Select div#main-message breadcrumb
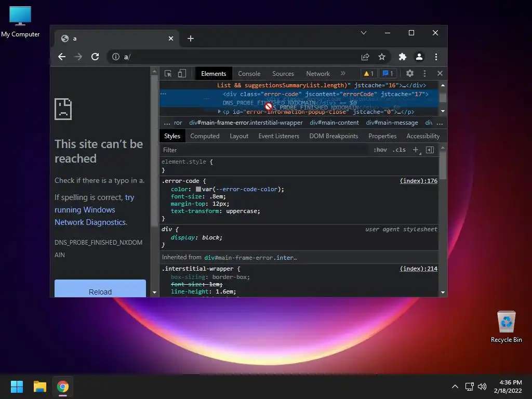 pos(392,123)
